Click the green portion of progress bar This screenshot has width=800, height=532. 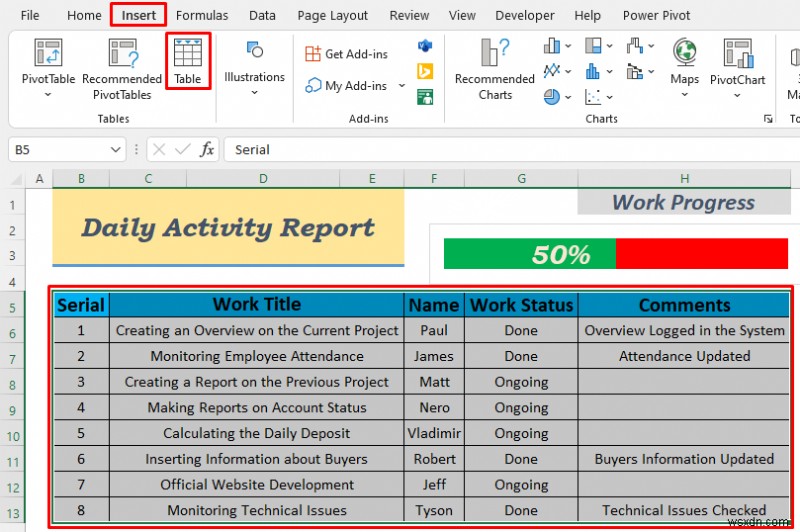tap(530, 254)
